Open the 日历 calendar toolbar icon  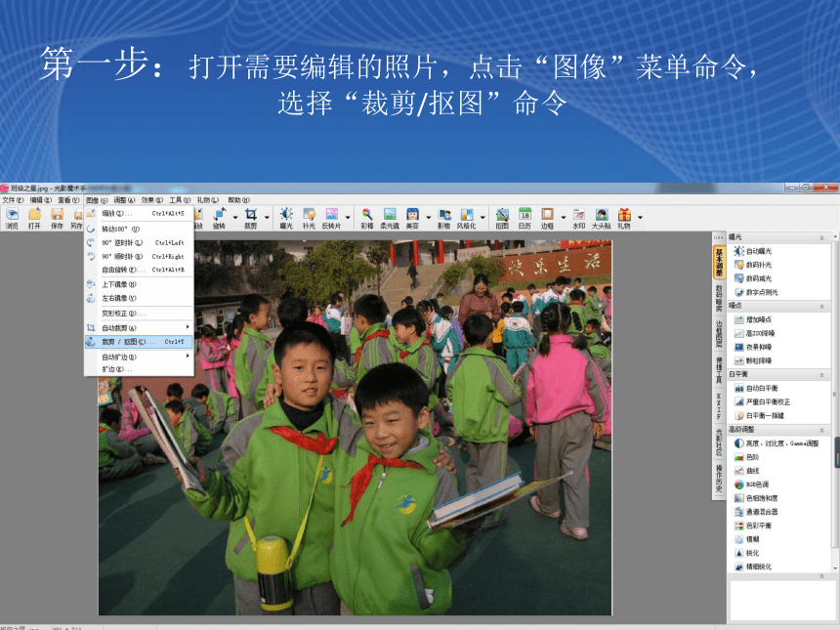[525, 218]
